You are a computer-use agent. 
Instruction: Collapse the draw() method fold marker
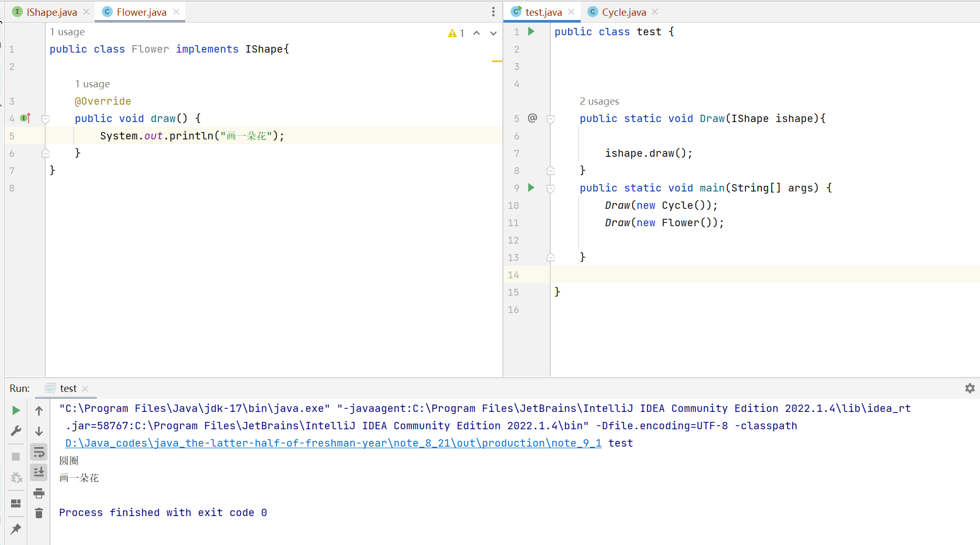(x=45, y=119)
